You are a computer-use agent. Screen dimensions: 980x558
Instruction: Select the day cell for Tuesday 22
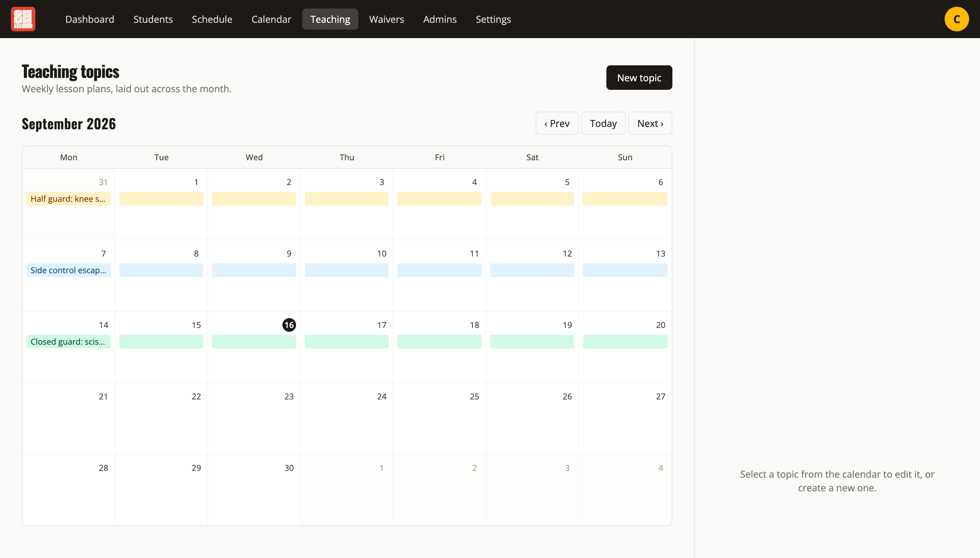161,419
